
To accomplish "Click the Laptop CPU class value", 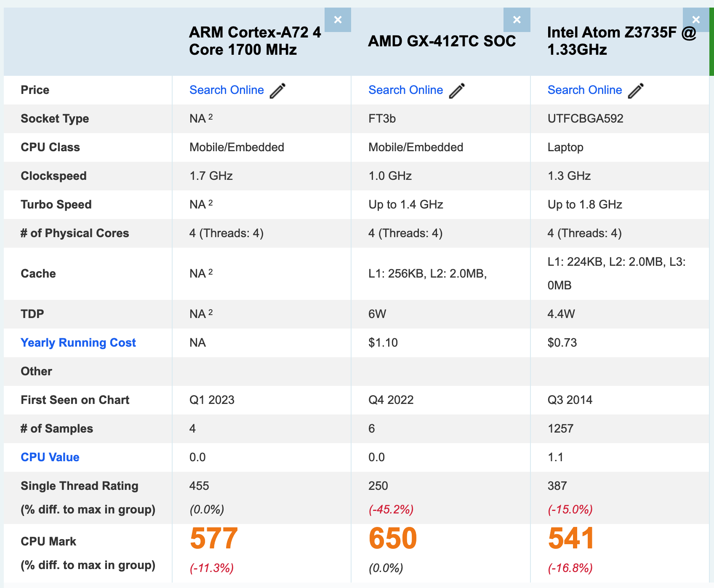I will coord(565,147).
